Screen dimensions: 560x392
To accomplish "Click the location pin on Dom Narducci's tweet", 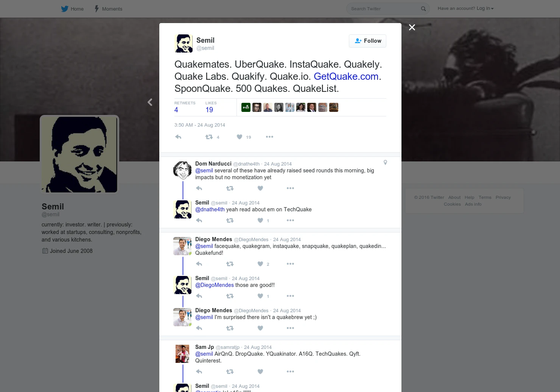I will coord(385,163).
